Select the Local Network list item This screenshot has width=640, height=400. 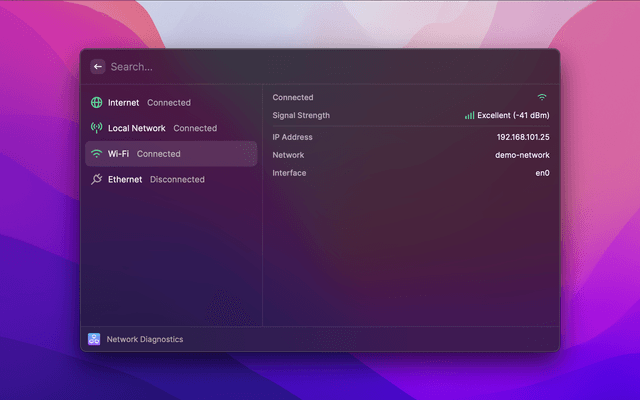pos(170,128)
